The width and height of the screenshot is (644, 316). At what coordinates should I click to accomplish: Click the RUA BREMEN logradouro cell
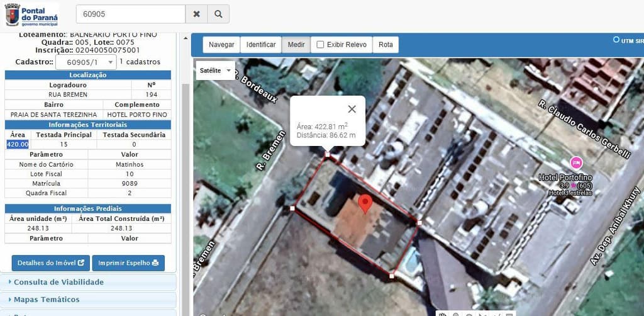(x=68, y=94)
